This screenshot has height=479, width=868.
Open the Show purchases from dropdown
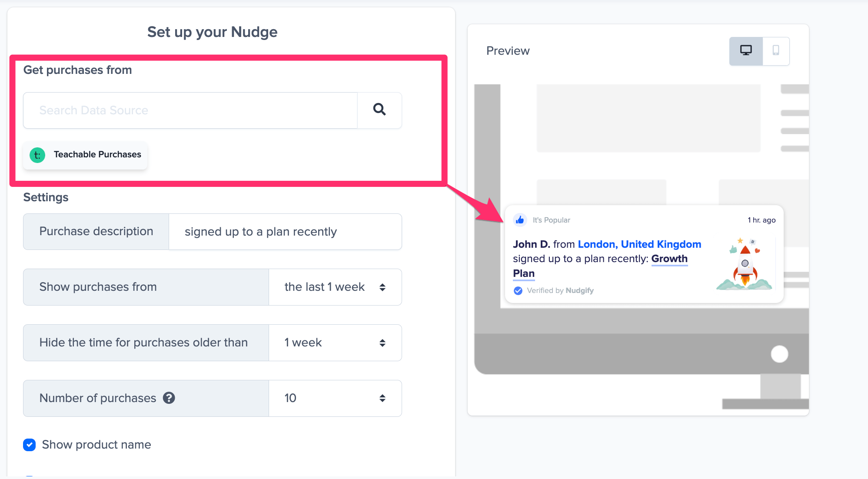point(335,287)
